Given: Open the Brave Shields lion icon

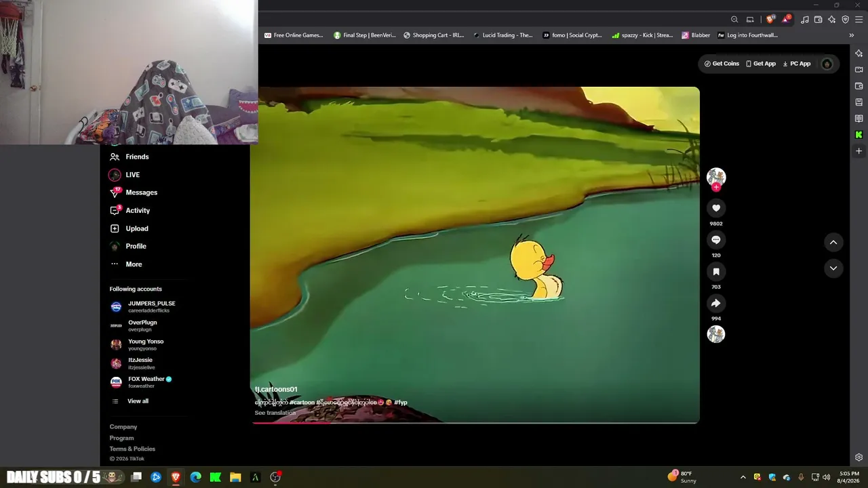Looking at the screenshot, I should [x=770, y=20].
